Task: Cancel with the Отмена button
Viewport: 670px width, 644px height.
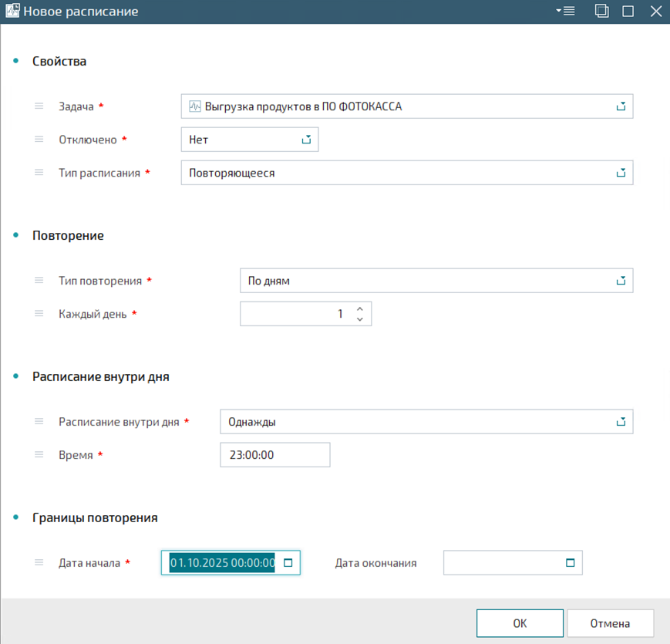Action: pyautogui.click(x=610, y=623)
